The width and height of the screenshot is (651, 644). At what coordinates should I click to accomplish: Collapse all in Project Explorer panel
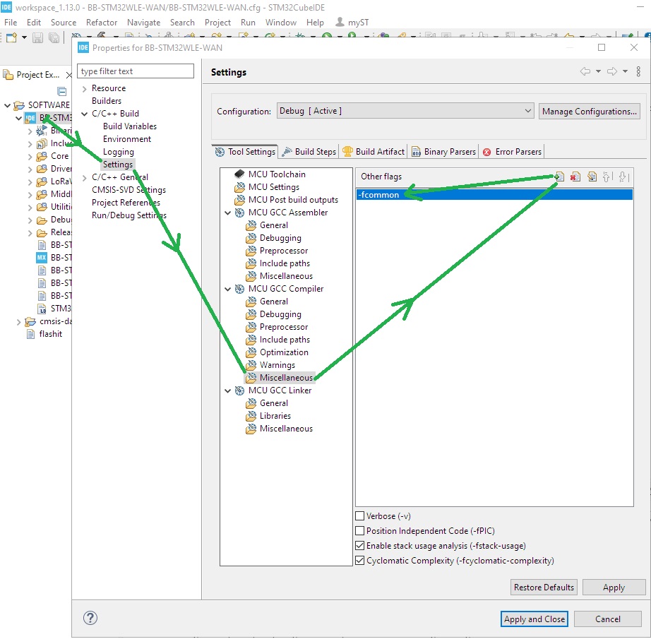click(x=62, y=91)
